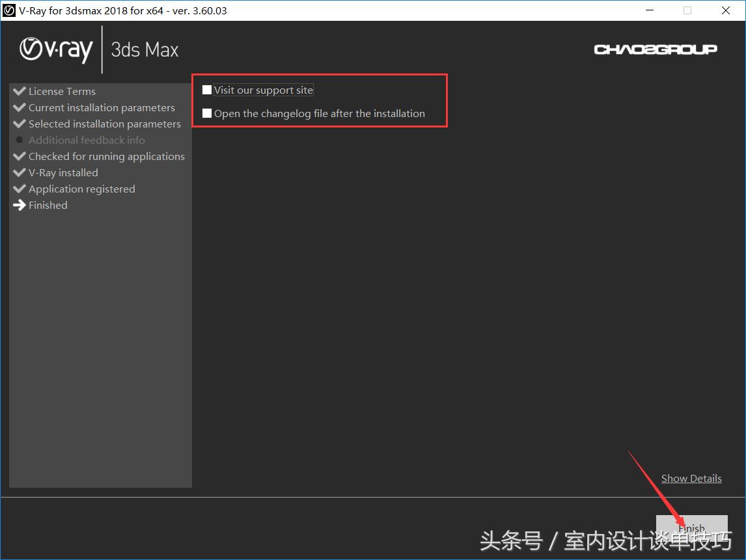Click the '3ds Max' header text
This screenshot has height=560, width=746.
(145, 50)
